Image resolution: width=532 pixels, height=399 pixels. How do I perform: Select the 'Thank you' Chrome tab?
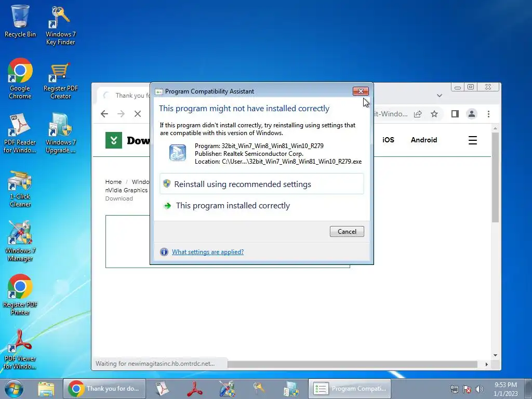click(x=125, y=96)
